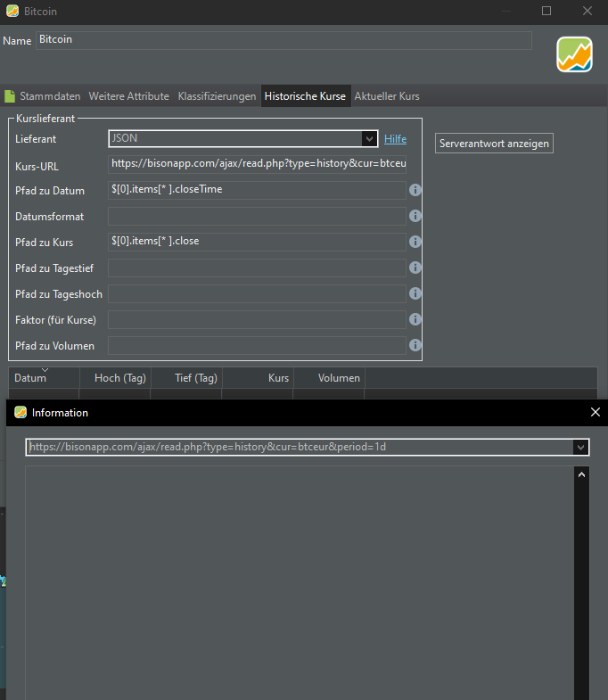Click the Faktor (für Kurse) field

click(257, 319)
